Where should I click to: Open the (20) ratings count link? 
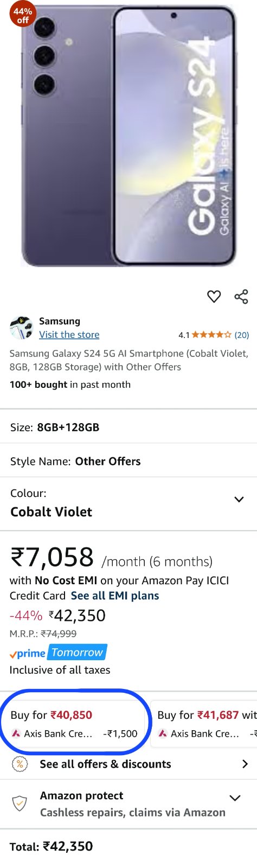coord(242,335)
